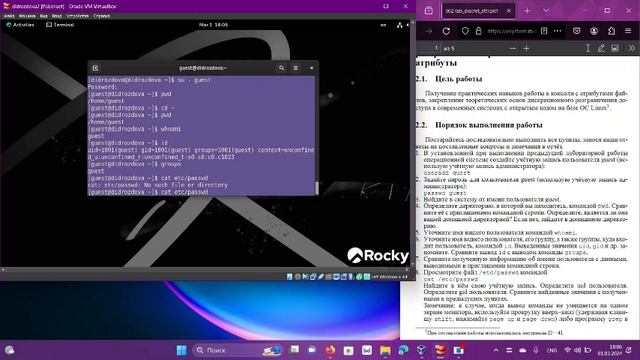Viewport: 640px width, 360px height.
Task: Open Firefox extensions icon
Action: tap(611, 31)
